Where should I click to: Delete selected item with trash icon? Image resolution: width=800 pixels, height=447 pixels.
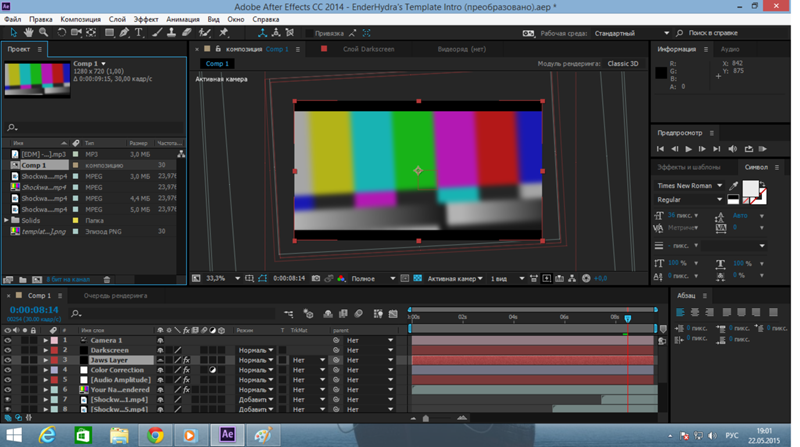point(107,280)
